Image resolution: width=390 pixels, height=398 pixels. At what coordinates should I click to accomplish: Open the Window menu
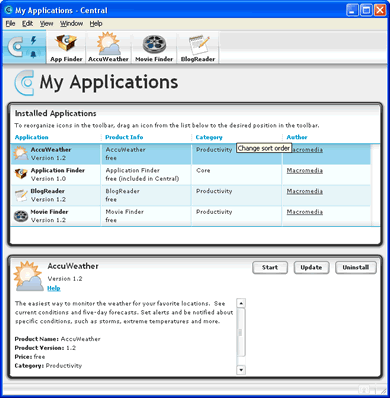71,24
